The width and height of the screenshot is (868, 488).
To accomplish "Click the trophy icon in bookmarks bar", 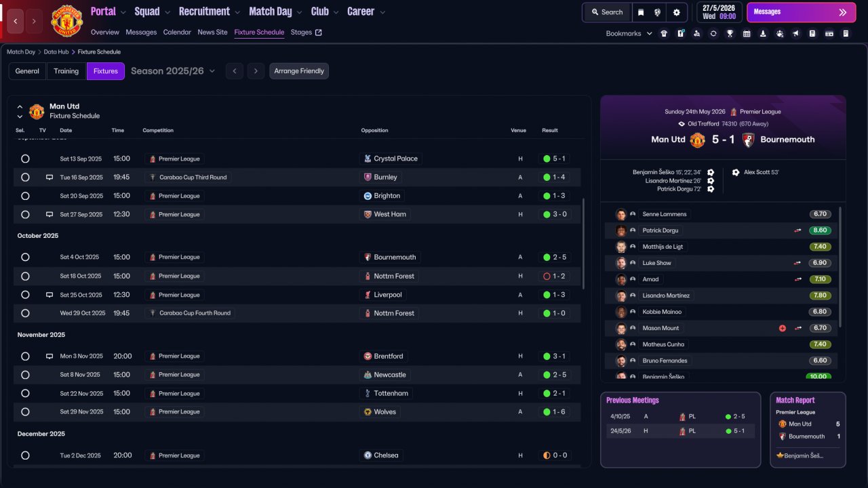I will tap(730, 33).
